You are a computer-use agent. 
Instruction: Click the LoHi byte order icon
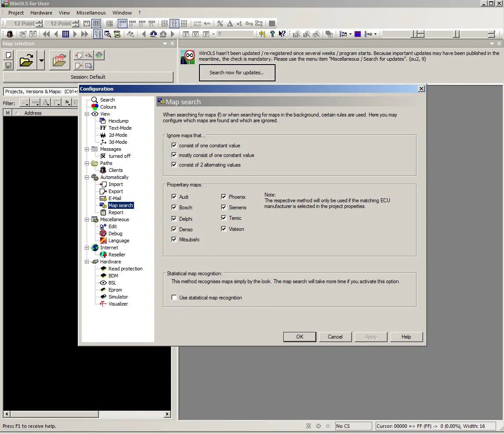pos(197,23)
